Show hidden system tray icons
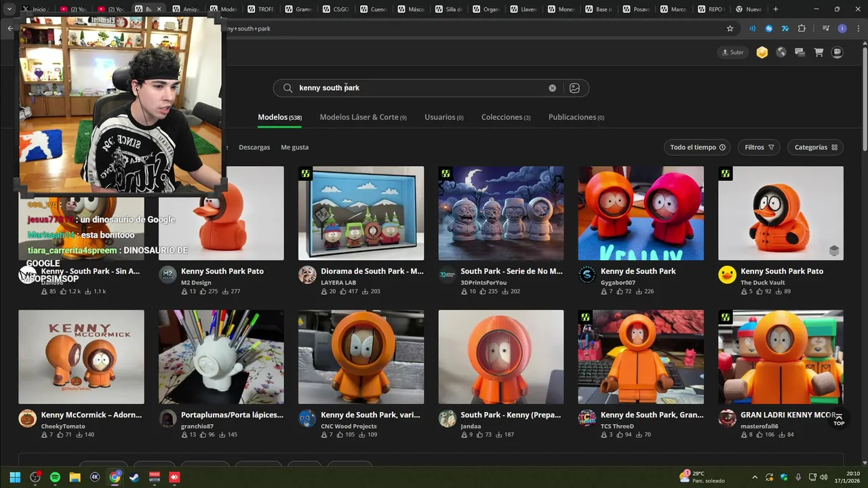Viewport: 868px width, 488px height. (x=755, y=477)
